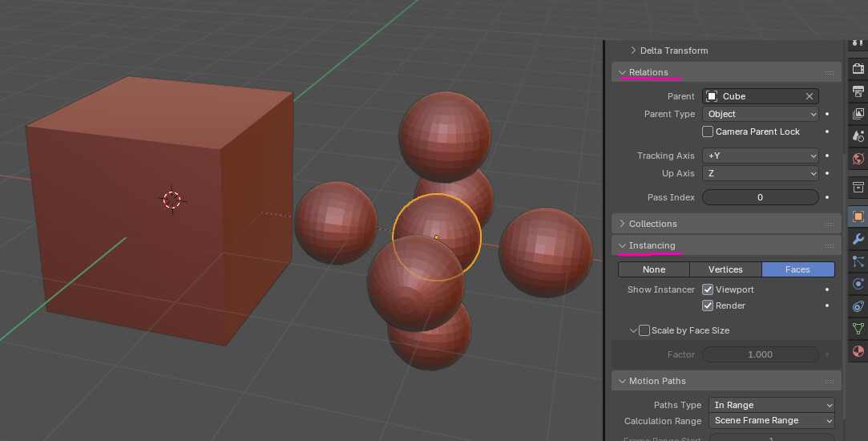
Task: Open the World properties tab
Action: pyautogui.click(x=858, y=159)
